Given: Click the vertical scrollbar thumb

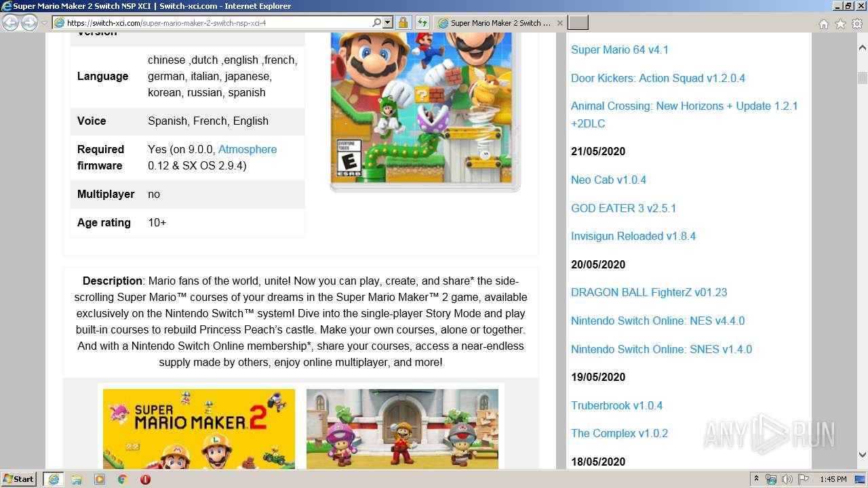Looking at the screenshot, I should pyautogui.click(x=862, y=77).
